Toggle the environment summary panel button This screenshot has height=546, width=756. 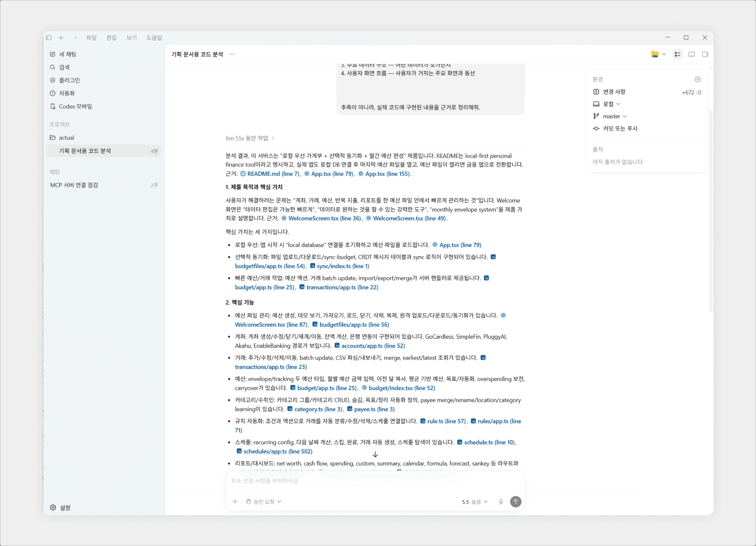click(x=678, y=54)
